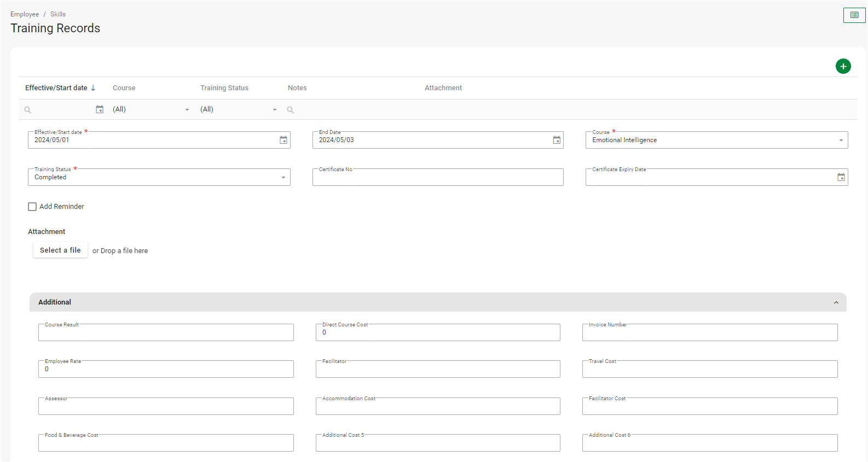Focus the Direct Course Cost input
Viewport: 868px width, 462px height.
point(437,333)
